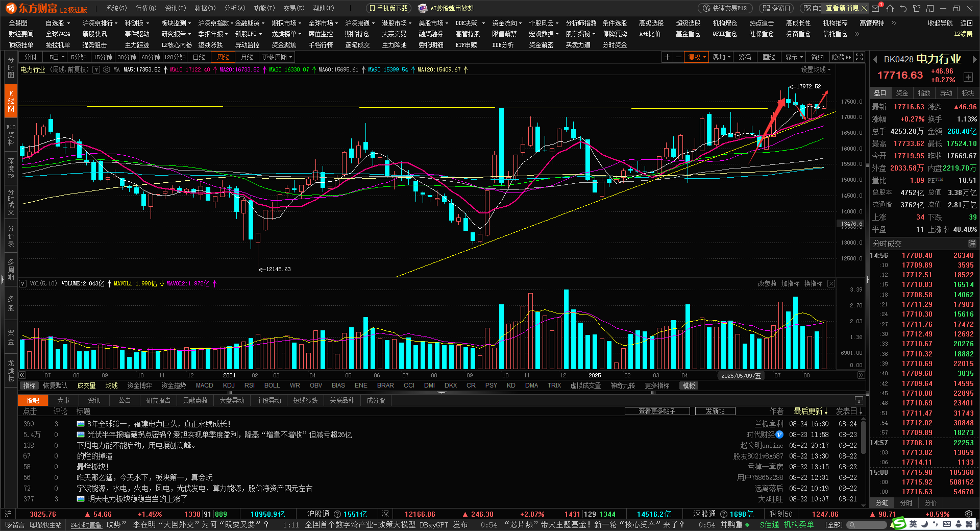
Task: Go to next sector with right arrow
Action: coord(974,59)
